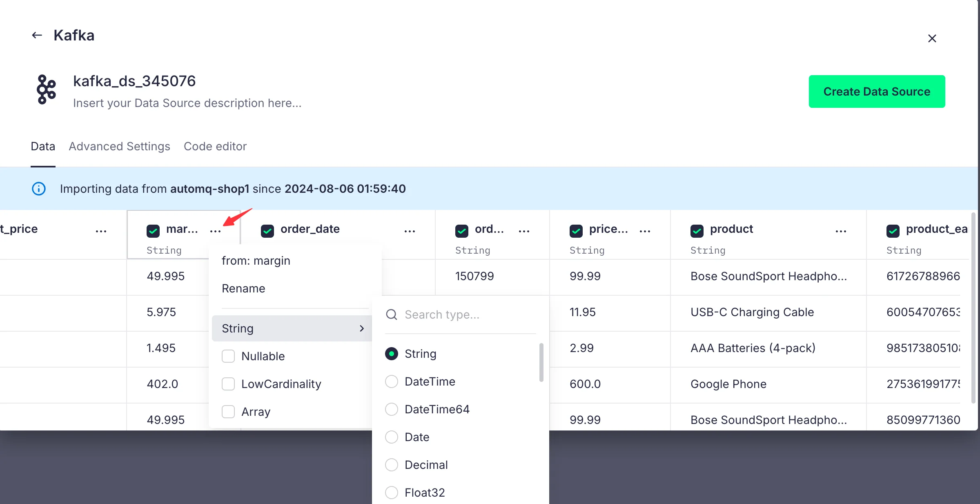Image resolution: width=980 pixels, height=504 pixels.
Task: Click the search magnifier icon in the type list
Action: click(x=392, y=314)
